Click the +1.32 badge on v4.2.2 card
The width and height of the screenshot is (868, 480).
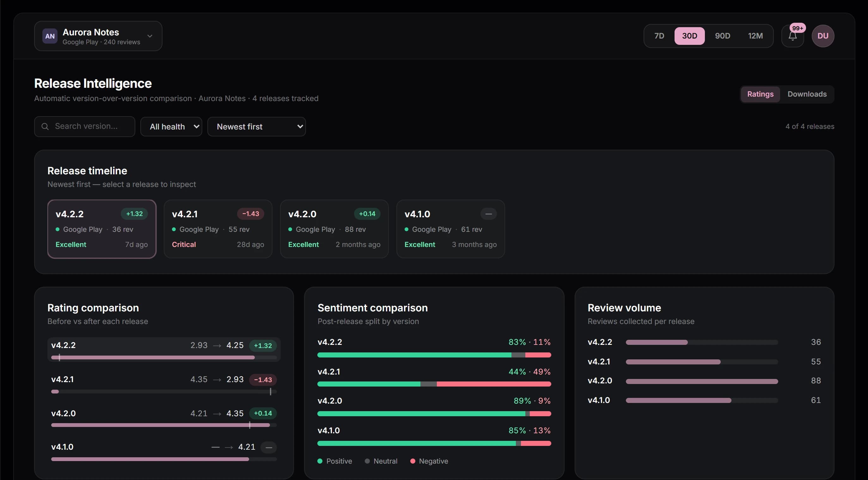click(x=134, y=214)
